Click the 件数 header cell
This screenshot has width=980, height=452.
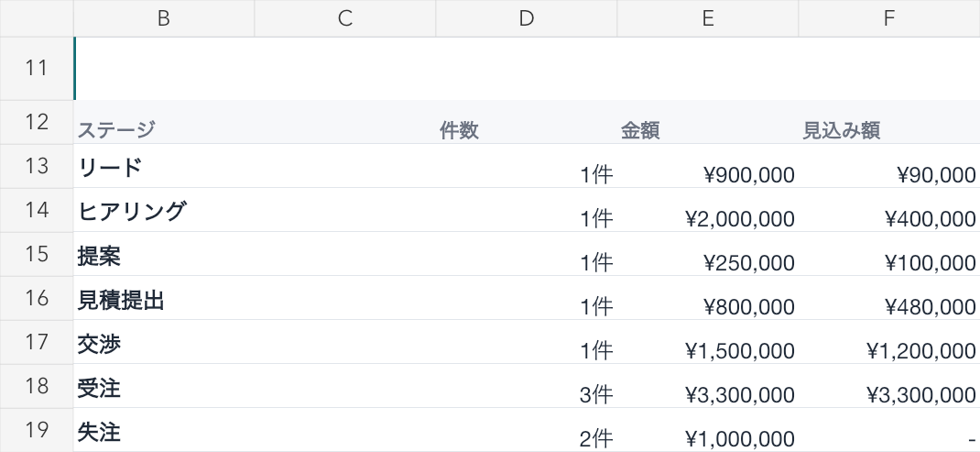[527, 122]
